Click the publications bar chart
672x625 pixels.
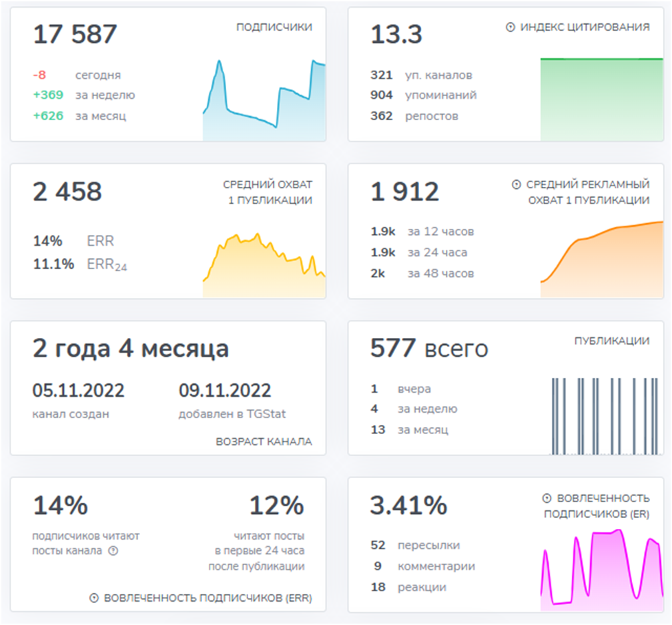[601, 416]
